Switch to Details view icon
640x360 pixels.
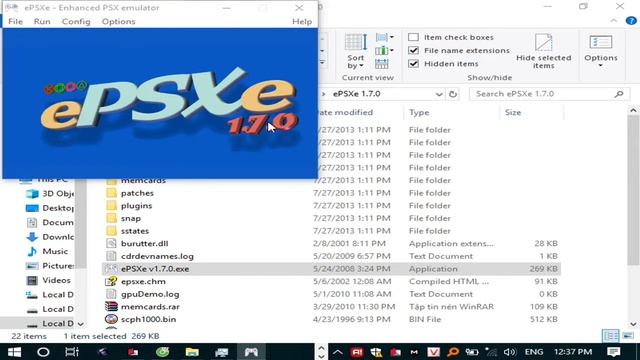pyautogui.click(x=611, y=336)
